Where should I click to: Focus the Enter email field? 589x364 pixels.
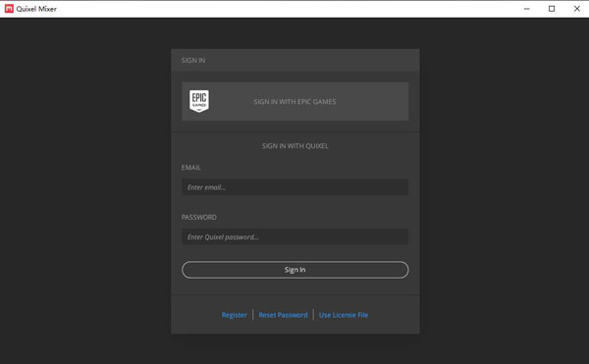[x=294, y=186]
